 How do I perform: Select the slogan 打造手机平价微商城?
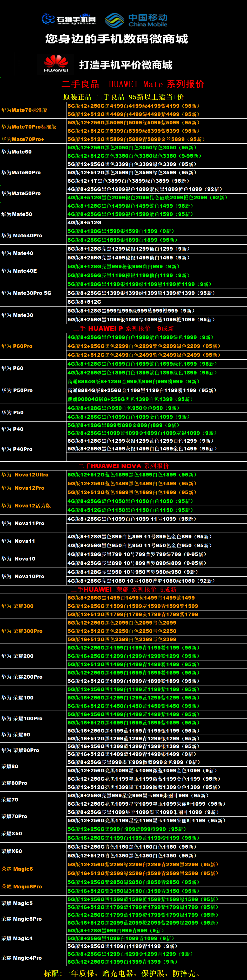point(125,65)
